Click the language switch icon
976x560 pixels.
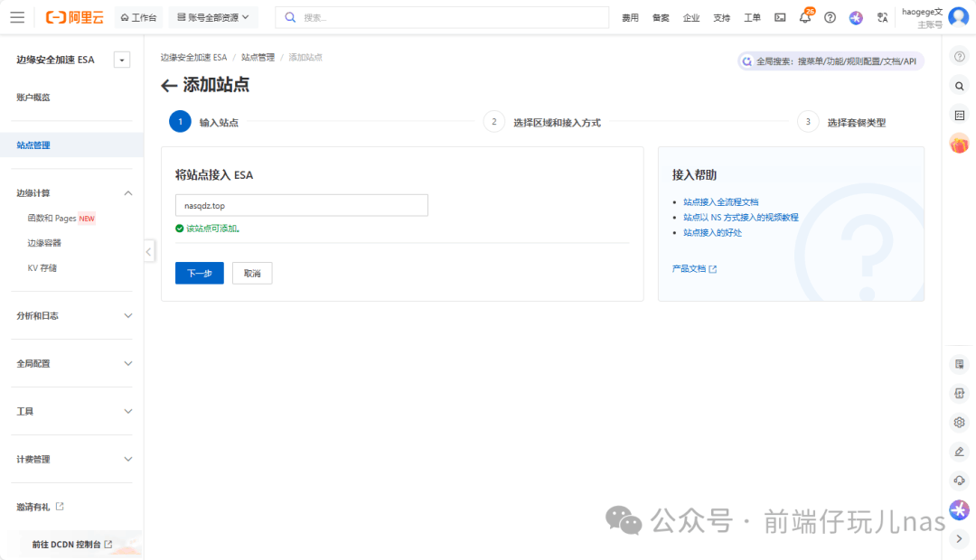click(x=882, y=17)
